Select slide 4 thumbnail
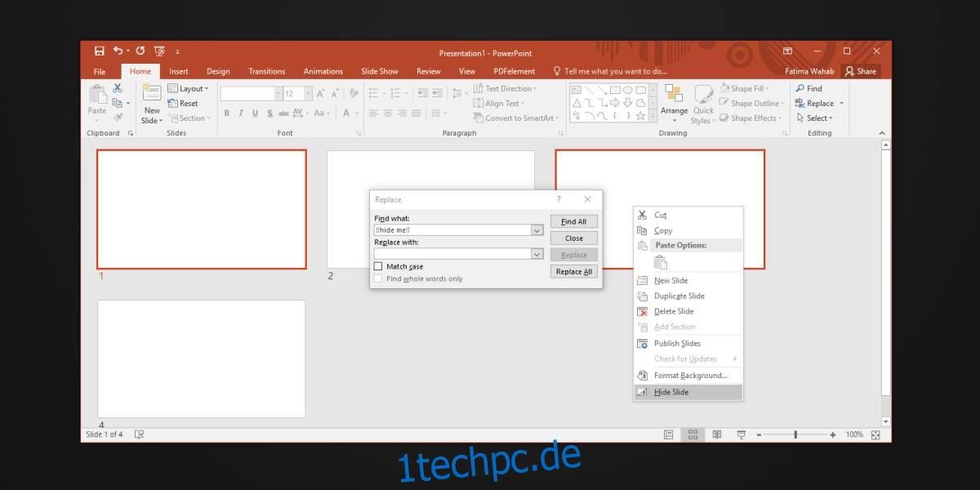 tap(202, 359)
